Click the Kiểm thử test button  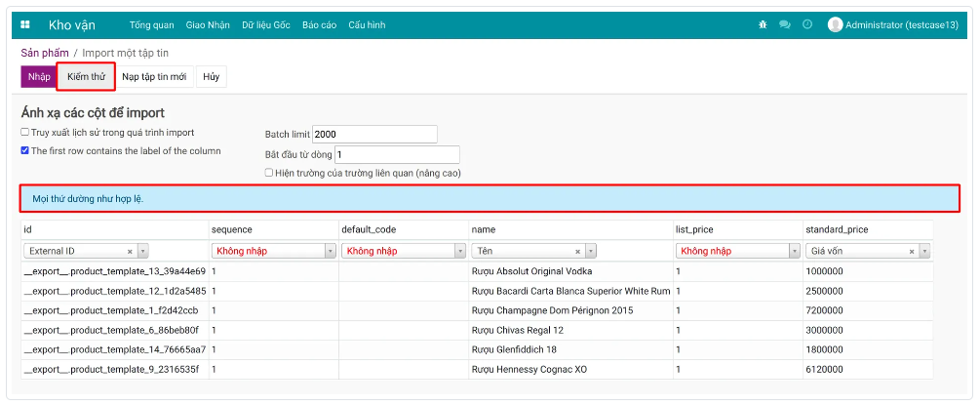pyautogui.click(x=86, y=76)
